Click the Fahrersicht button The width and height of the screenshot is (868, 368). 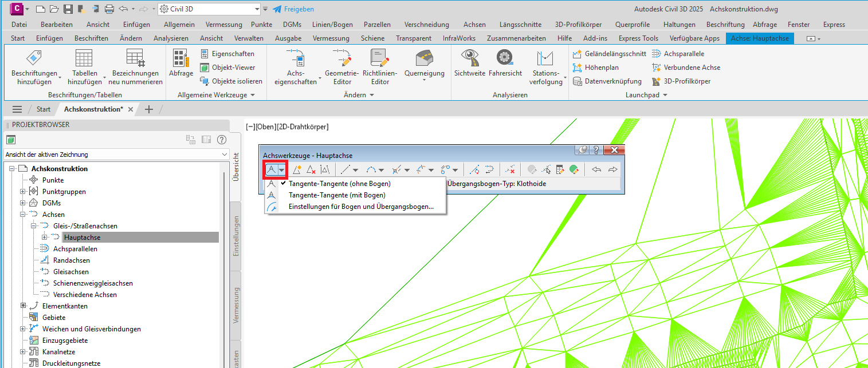point(505,63)
